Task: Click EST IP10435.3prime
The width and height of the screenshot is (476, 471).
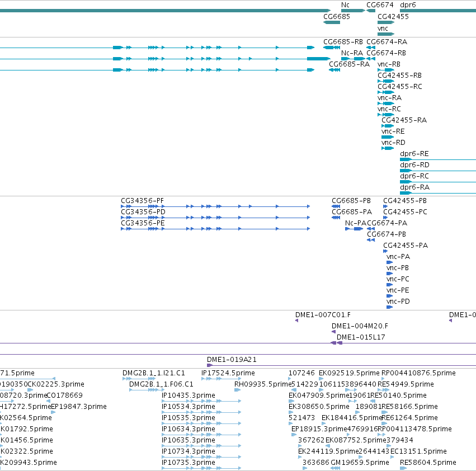Action: tap(188, 395)
